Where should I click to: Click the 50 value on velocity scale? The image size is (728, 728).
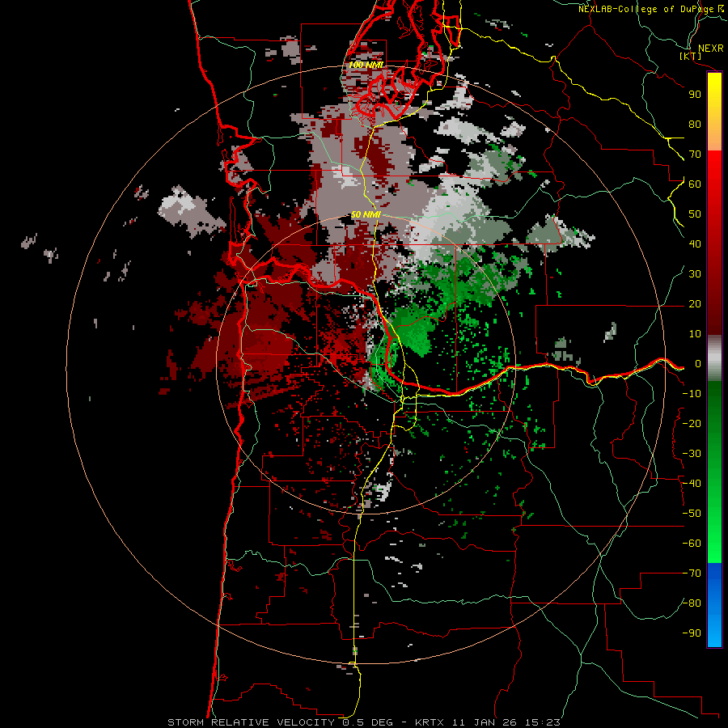[695, 214]
